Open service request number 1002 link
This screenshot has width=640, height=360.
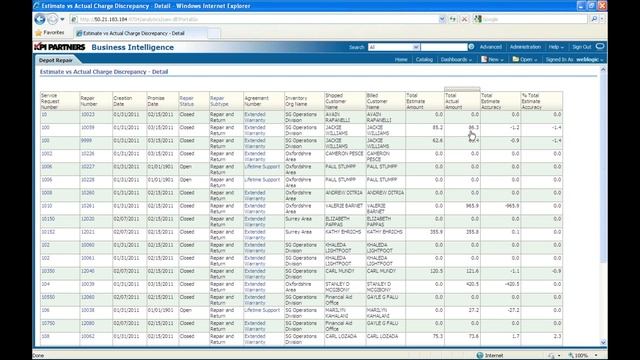47,154
